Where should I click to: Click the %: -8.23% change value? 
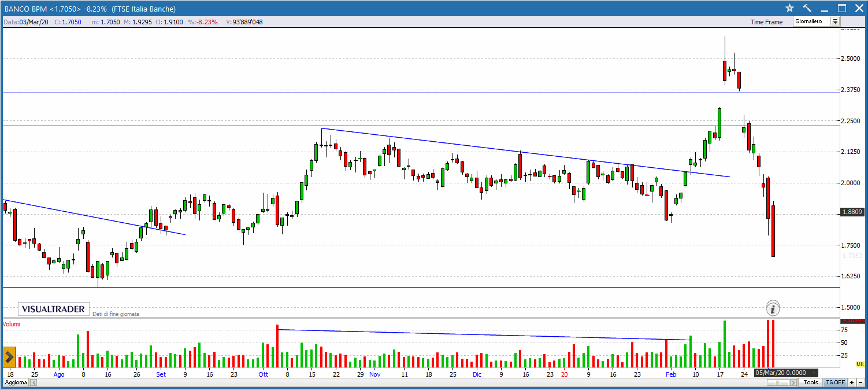click(x=202, y=22)
